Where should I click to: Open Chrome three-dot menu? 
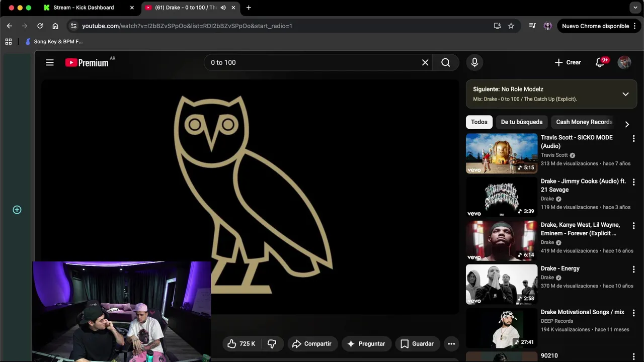click(636, 26)
